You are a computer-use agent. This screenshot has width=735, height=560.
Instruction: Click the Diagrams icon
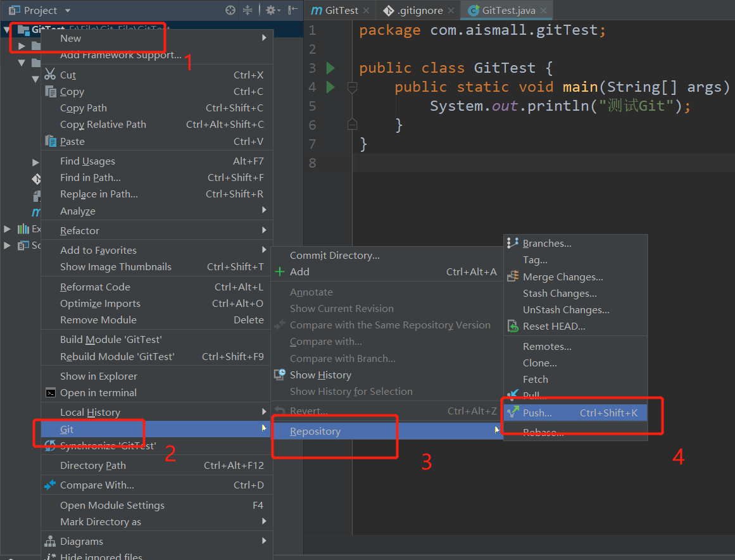[50, 541]
